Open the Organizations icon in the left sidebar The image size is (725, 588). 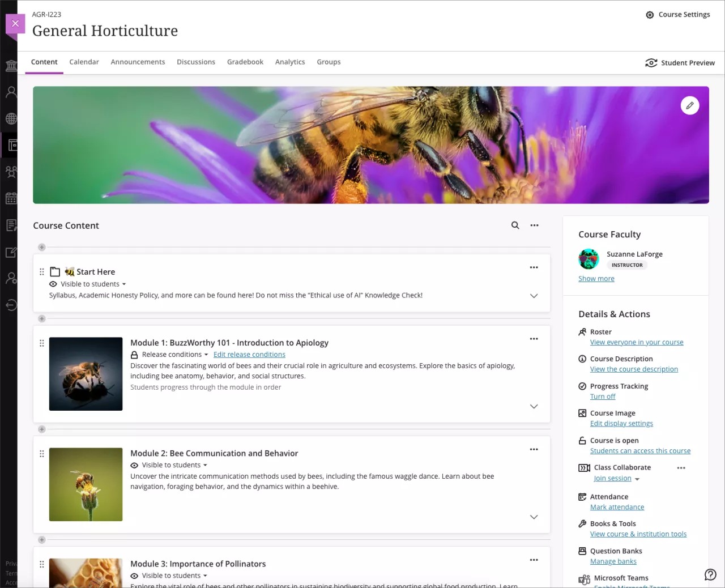click(11, 172)
